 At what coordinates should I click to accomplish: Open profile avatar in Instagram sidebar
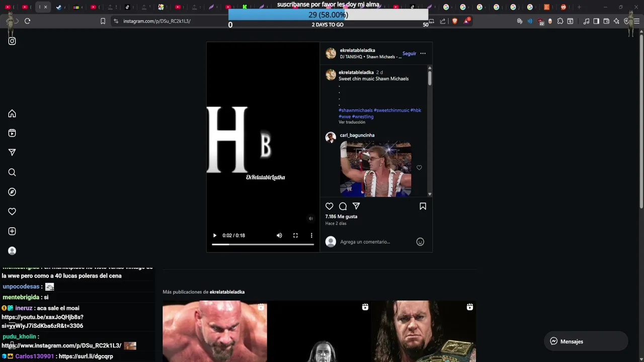click(12, 251)
